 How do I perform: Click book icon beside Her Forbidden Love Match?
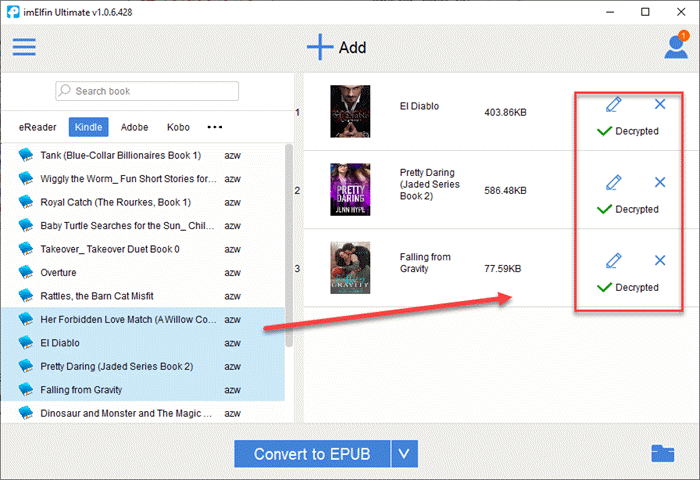pos(26,319)
